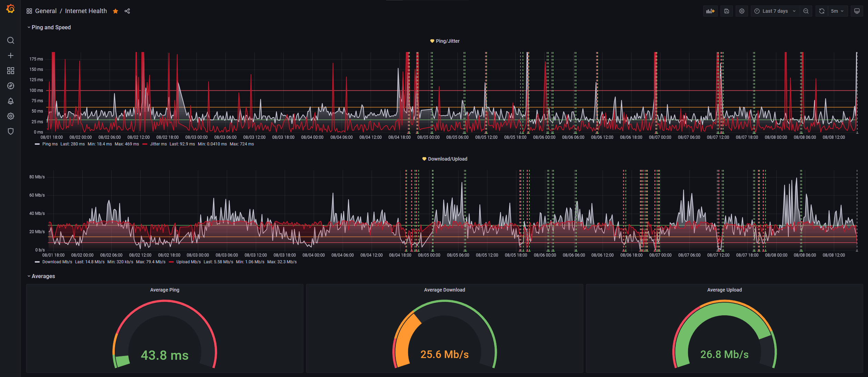Click the Jitter ms legend color swatch
Image resolution: width=868 pixels, height=377 pixels.
(x=145, y=144)
